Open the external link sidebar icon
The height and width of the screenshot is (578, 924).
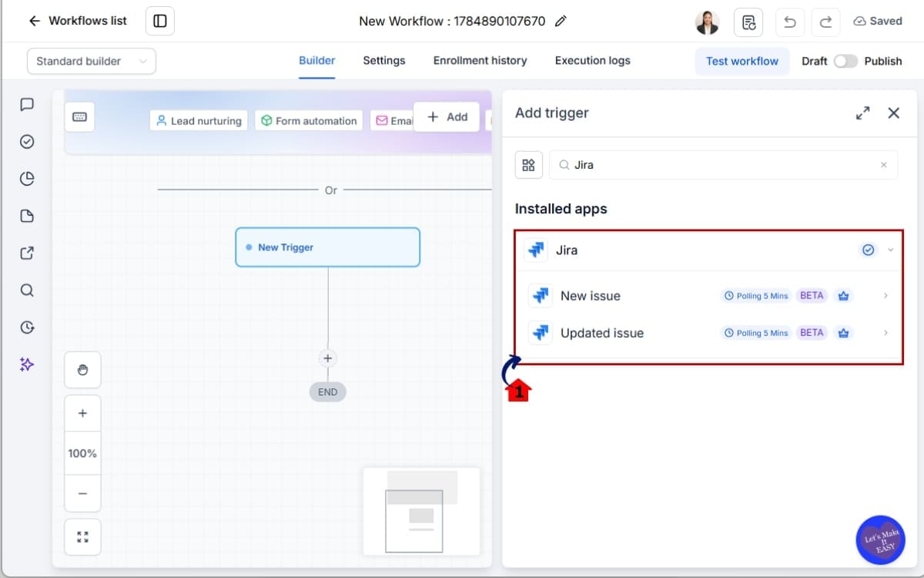[x=27, y=253]
